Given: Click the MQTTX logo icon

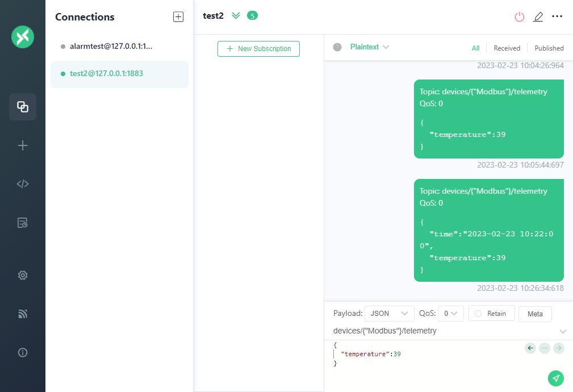Looking at the screenshot, I should coord(23,37).
